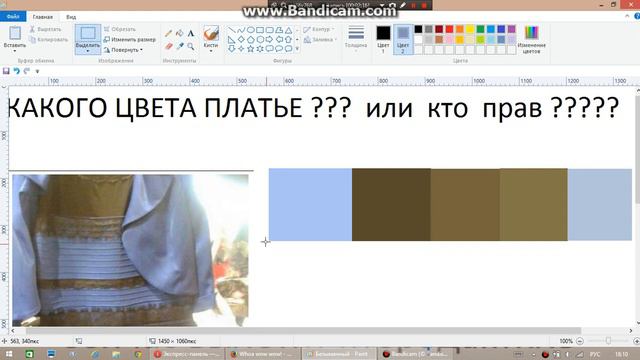Pick the red palette swatch

click(449, 29)
